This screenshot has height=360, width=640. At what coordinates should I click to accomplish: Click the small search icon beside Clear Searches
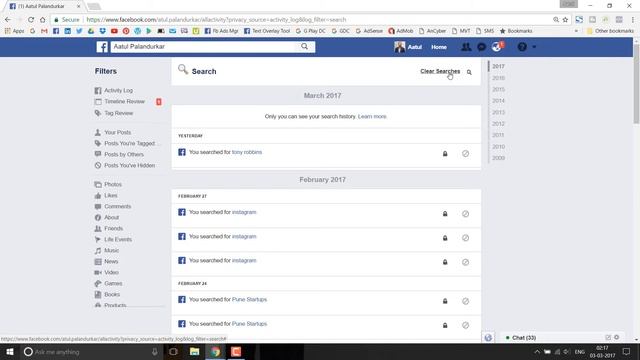(469, 72)
